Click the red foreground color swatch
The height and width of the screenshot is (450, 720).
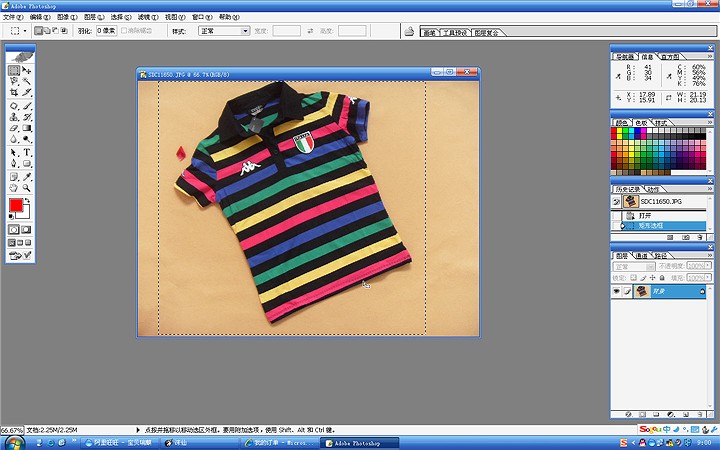click(x=16, y=205)
